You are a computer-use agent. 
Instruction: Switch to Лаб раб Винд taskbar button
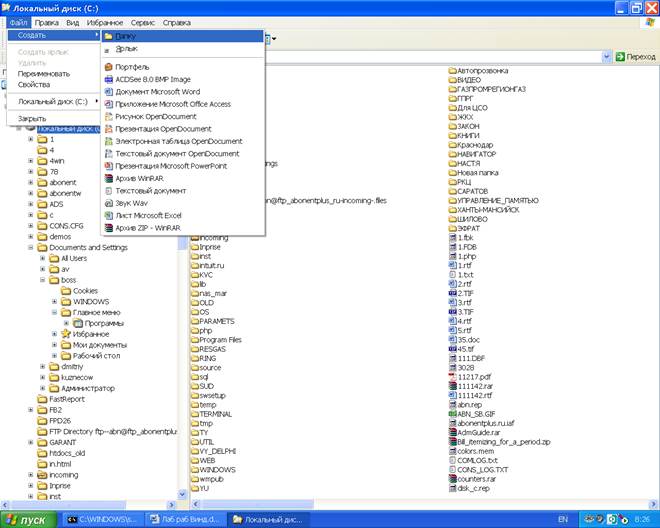click(185, 520)
